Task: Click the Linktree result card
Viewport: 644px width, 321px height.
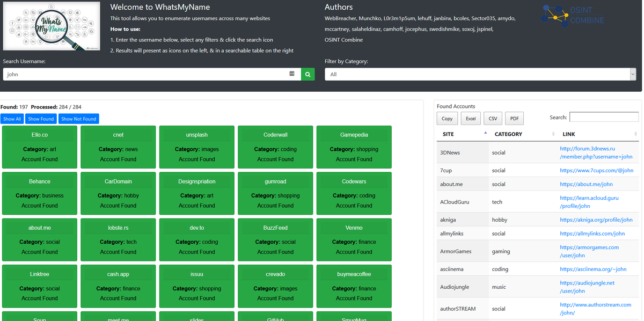Action: click(40, 286)
